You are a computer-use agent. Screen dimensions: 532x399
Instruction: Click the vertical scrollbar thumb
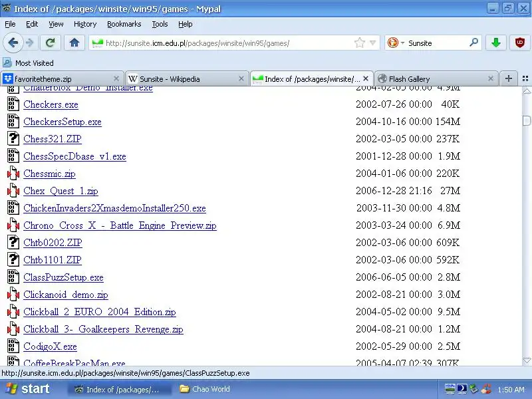[527, 120]
